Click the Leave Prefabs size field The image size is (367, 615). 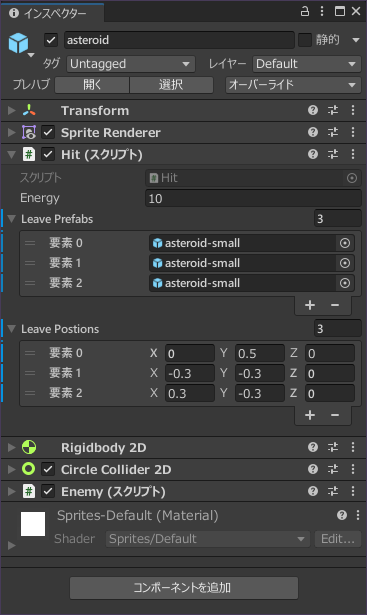click(x=338, y=219)
